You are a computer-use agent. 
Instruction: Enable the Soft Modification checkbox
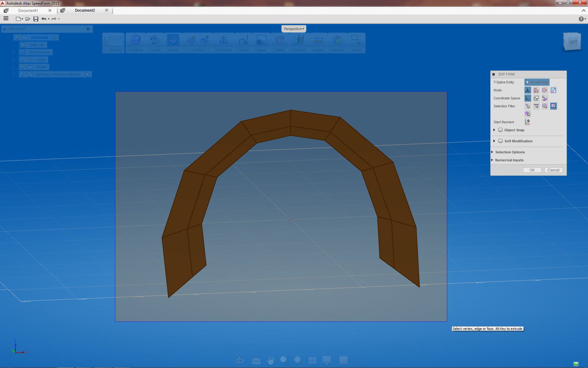(x=500, y=141)
